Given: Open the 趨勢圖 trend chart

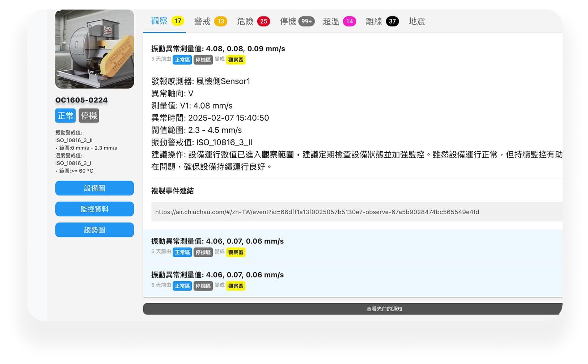Looking at the screenshot, I should click(94, 230).
